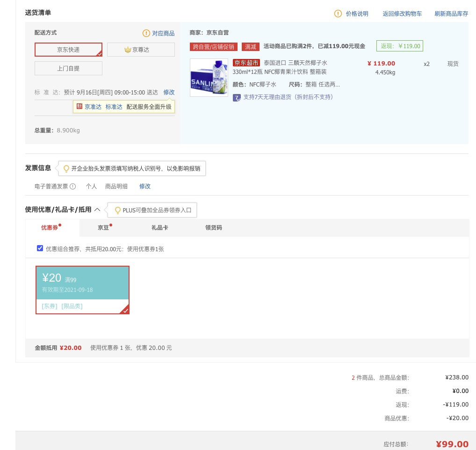Click the 返现: ¥119.00 green label

pyautogui.click(x=400, y=46)
